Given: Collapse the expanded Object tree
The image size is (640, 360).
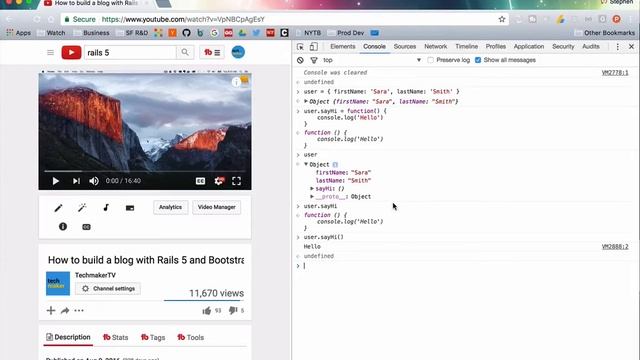Looking at the screenshot, I should (306, 164).
